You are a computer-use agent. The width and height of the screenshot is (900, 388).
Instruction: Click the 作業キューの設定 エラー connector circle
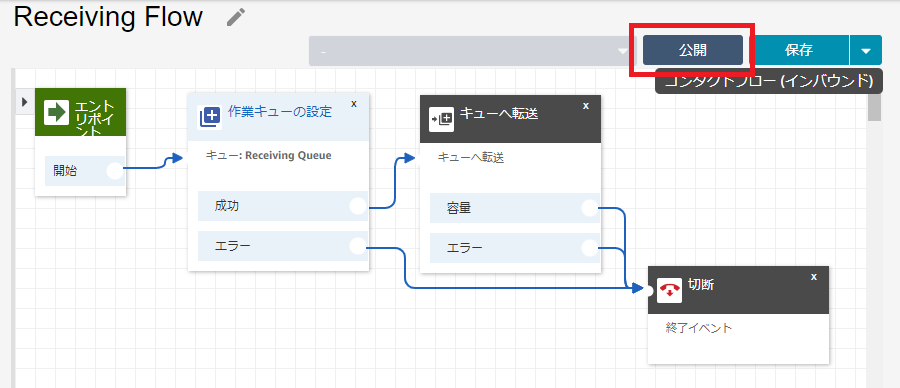click(358, 246)
